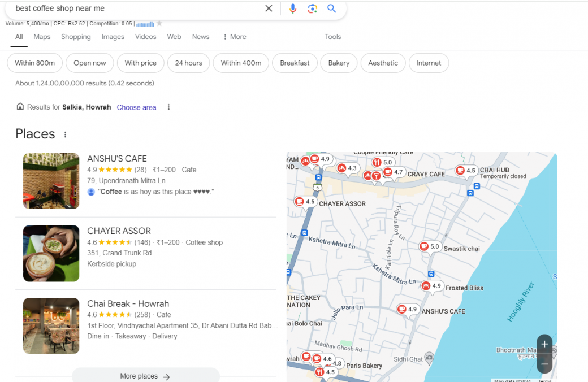Click the "79, Upendranath Mitra Ln" address text

pos(126,181)
